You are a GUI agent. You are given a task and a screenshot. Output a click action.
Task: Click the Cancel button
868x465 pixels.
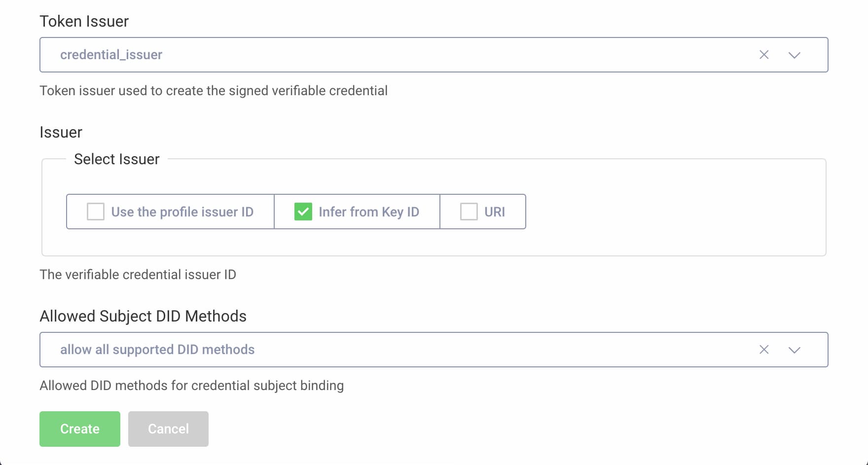(168, 429)
